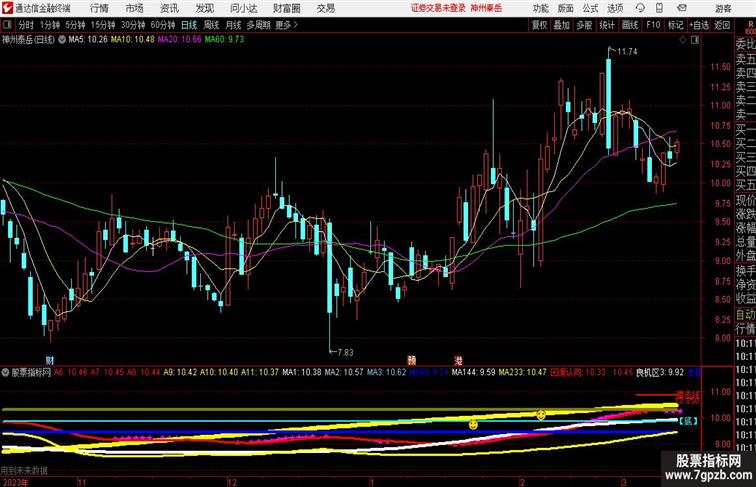Open the 发现 menu
Screen dimensions: 756x487
(204, 8)
